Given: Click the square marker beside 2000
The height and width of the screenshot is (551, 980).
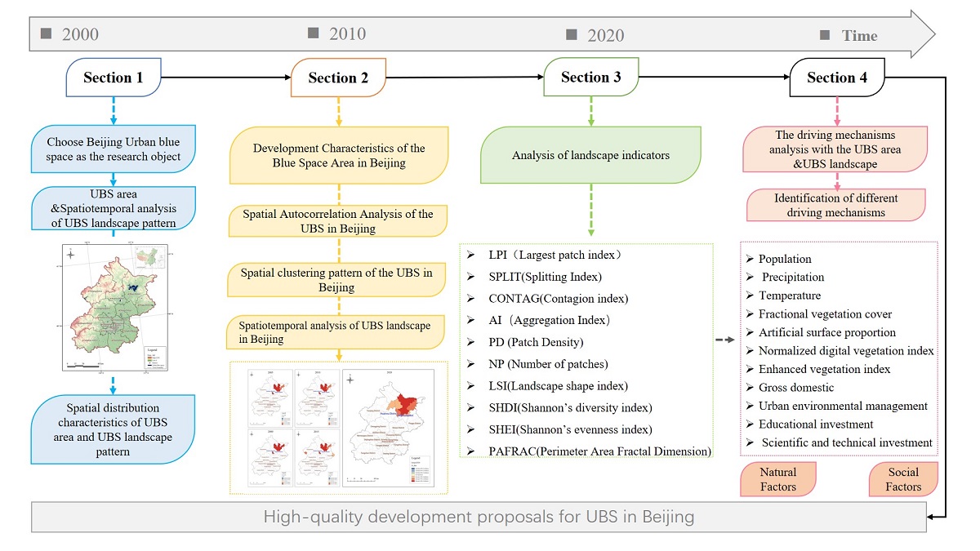Looking at the screenshot, I should [x=47, y=33].
